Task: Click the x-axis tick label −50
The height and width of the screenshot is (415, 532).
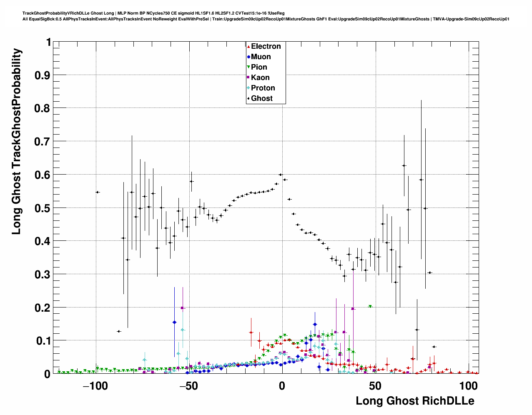Action: click(x=188, y=386)
